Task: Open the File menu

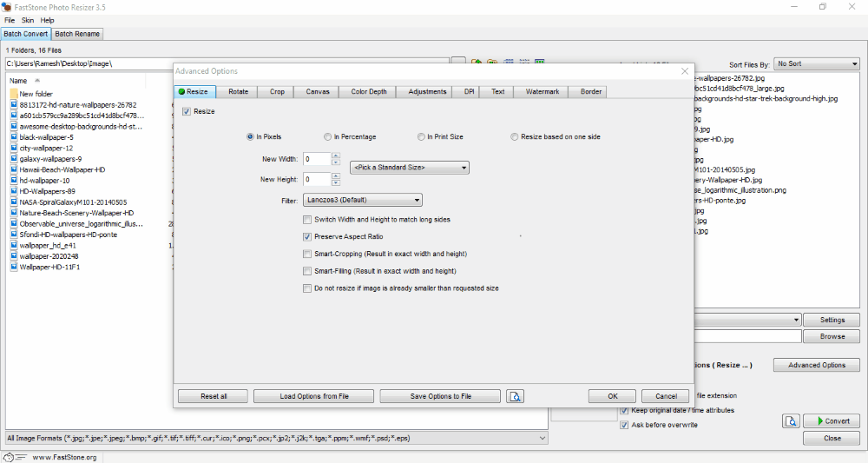Action: point(10,20)
